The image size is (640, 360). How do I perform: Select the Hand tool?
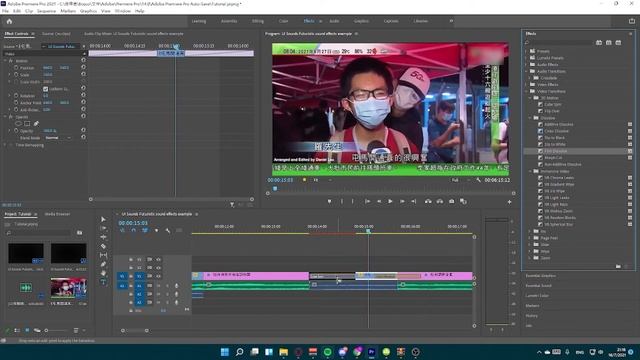103,273
